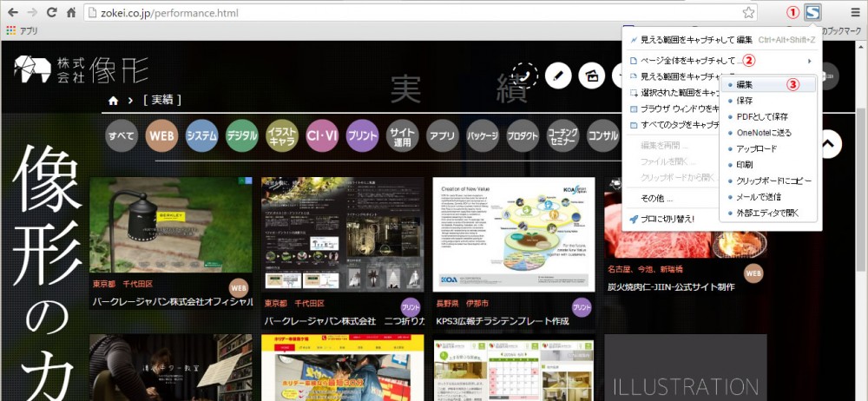Open the アプリ bookmarks shortcut

pyautogui.click(x=22, y=30)
